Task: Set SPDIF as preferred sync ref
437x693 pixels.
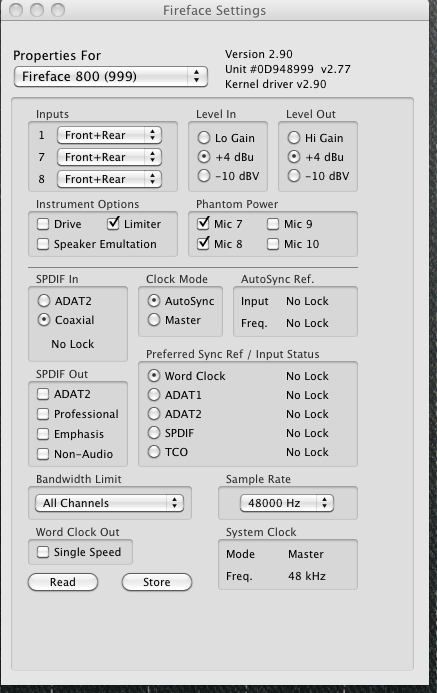Action: tap(154, 433)
